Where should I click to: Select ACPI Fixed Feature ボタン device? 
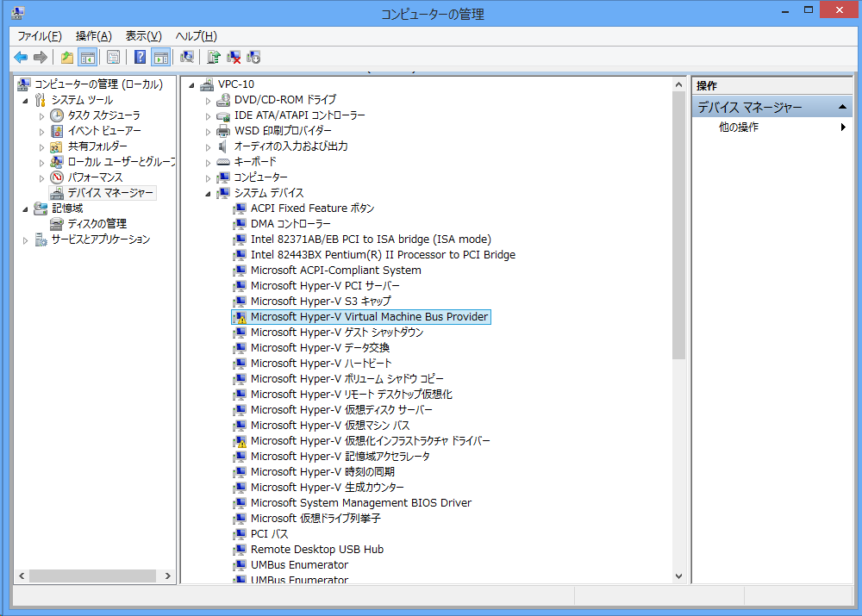pyautogui.click(x=312, y=208)
